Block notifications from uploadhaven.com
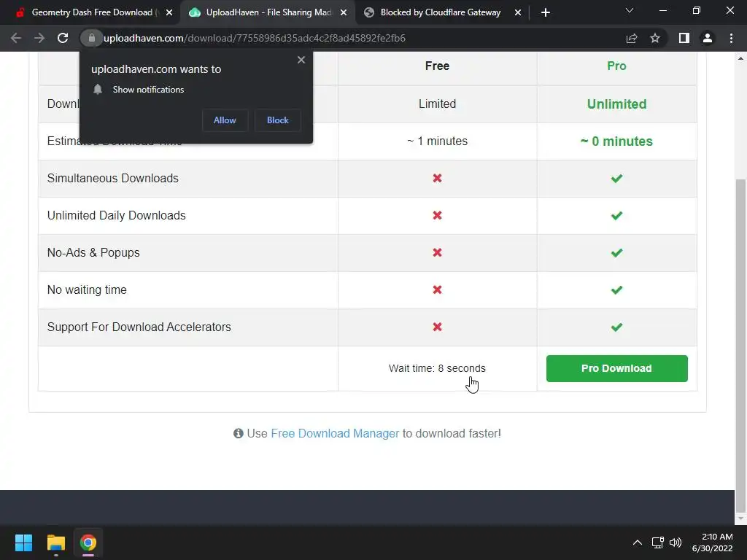This screenshot has width=747, height=560. [x=278, y=120]
